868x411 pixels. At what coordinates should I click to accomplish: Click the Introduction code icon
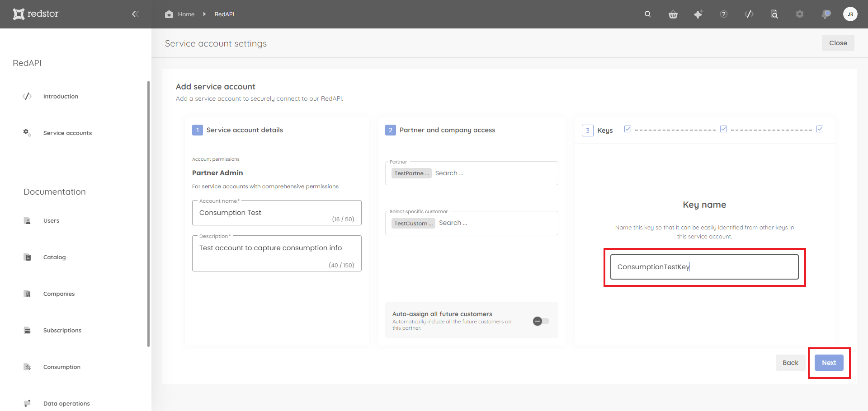coord(27,96)
